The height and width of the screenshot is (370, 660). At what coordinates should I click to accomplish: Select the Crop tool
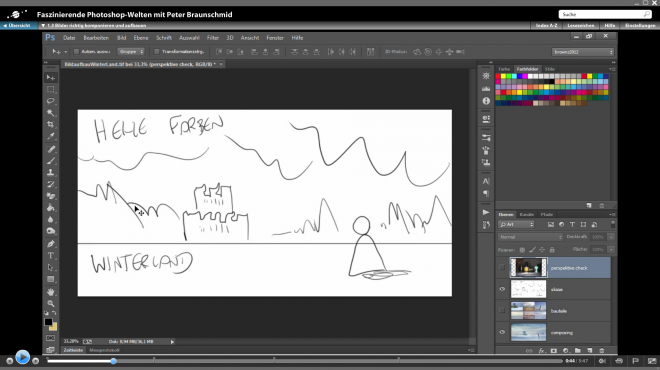click(x=51, y=125)
